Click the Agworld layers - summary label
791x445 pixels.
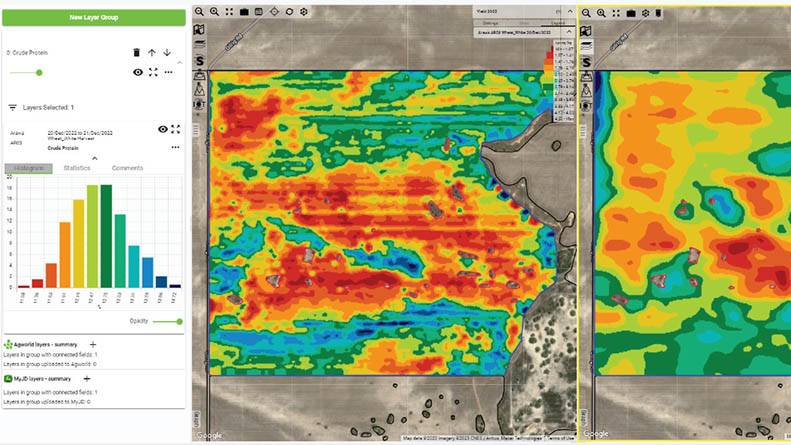click(45, 345)
